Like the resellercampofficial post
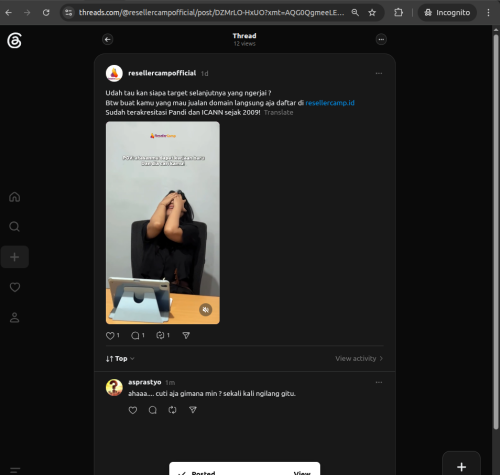This screenshot has width=500, height=475. pos(110,336)
